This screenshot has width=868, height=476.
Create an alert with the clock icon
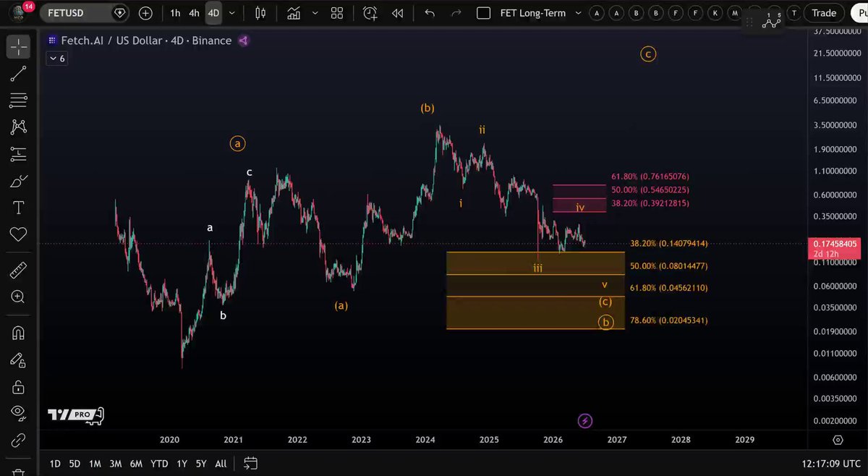click(x=370, y=13)
